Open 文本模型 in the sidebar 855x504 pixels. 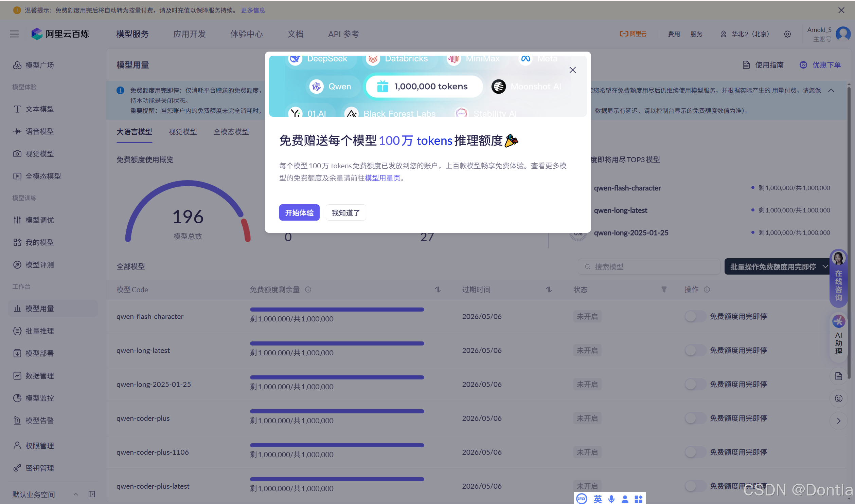(39, 109)
